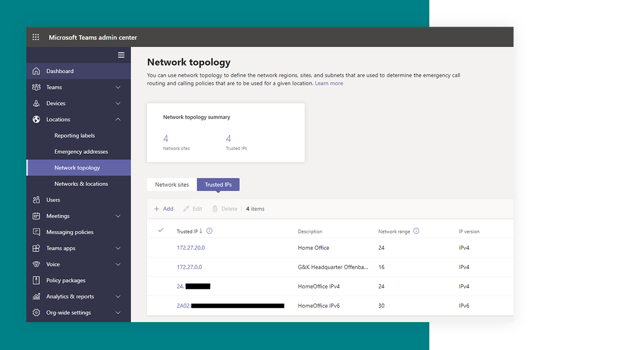Click the Trusted IPs count in summary
The image size is (644, 350).
pyautogui.click(x=229, y=139)
